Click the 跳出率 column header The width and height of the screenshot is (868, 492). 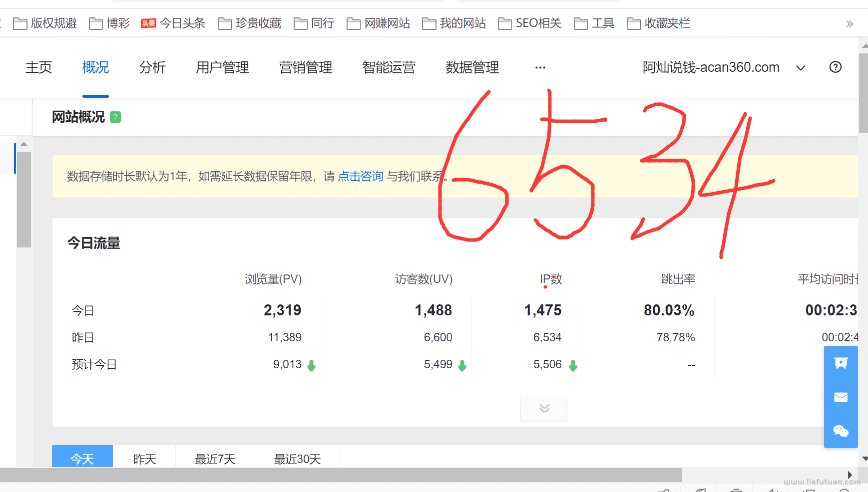tap(678, 279)
